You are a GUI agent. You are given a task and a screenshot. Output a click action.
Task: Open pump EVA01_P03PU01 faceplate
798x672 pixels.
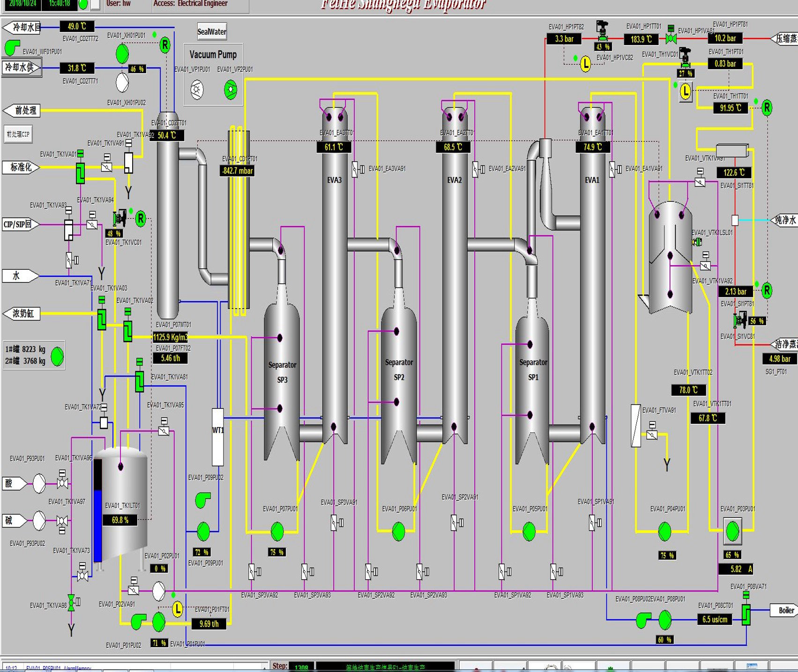click(x=732, y=531)
